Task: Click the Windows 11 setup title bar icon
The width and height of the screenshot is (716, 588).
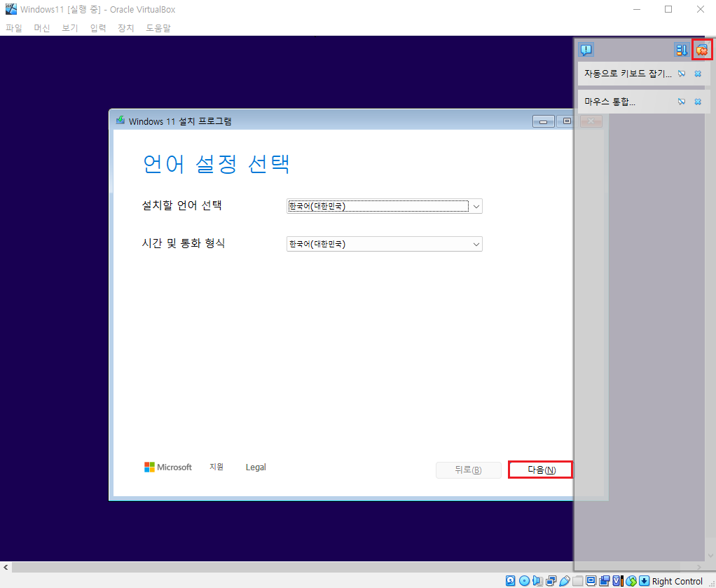Action: (120, 121)
